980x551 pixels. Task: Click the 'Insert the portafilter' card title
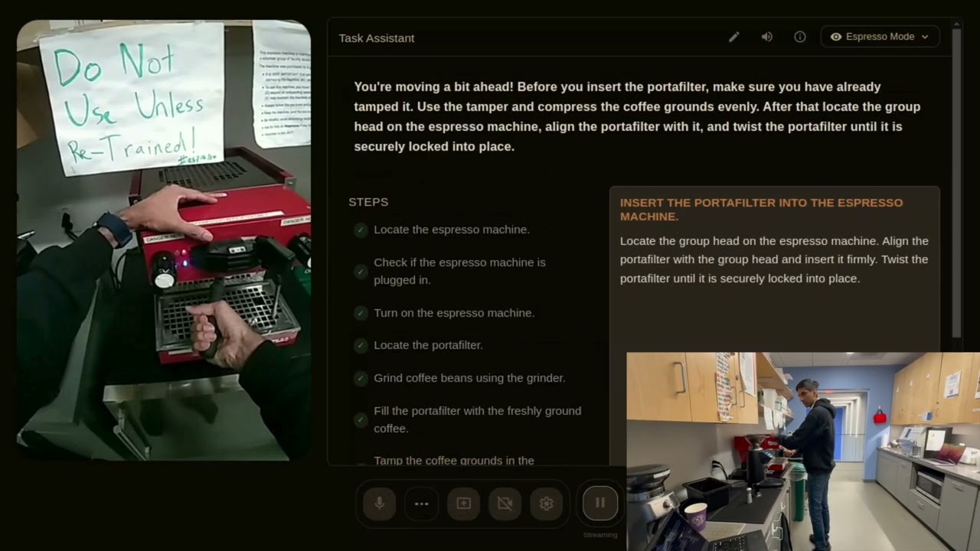[x=761, y=210]
